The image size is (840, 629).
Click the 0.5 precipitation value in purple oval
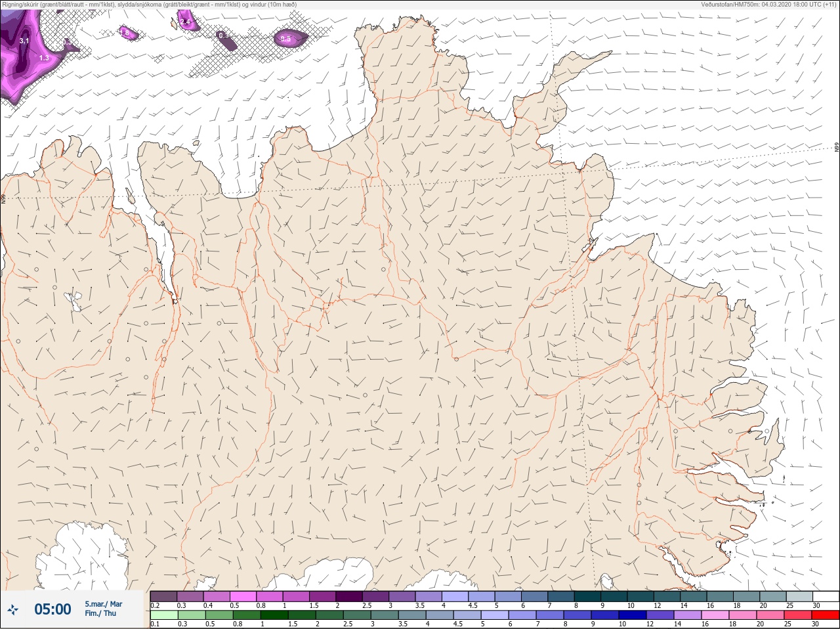pyautogui.click(x=285, y=39)
